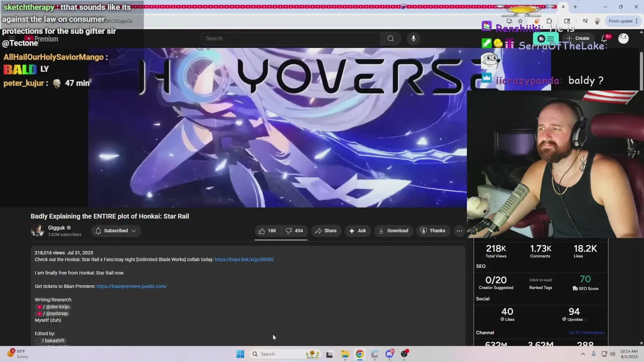Viewport: 644px width, 362px height.
Task: Open the YouTube account avatar menu
Action: (623, 38)
